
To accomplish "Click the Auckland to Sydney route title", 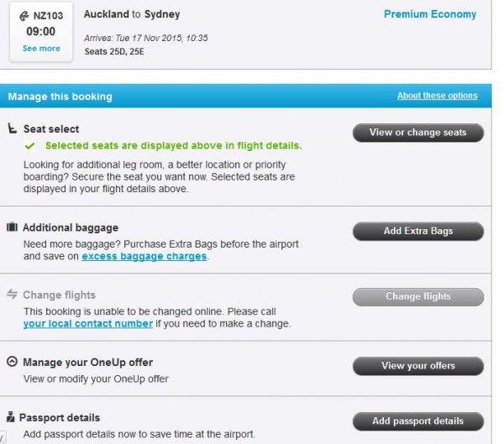I will [132, 14].
